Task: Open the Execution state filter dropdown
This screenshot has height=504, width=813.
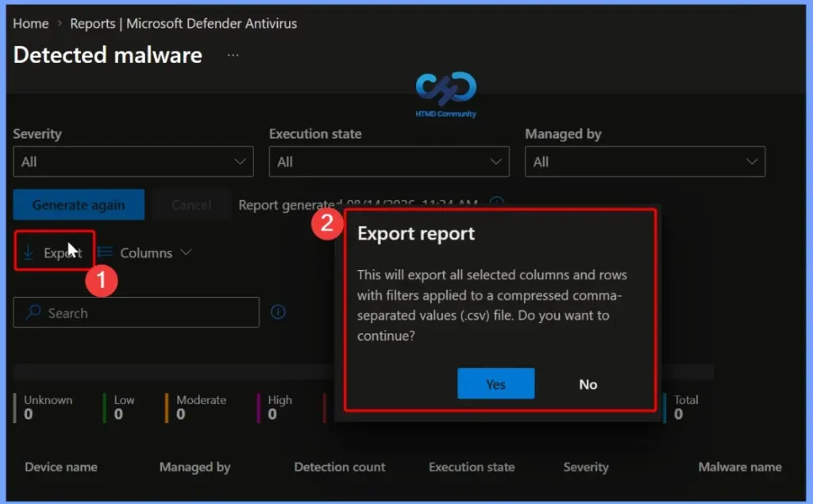Action: 389,162
